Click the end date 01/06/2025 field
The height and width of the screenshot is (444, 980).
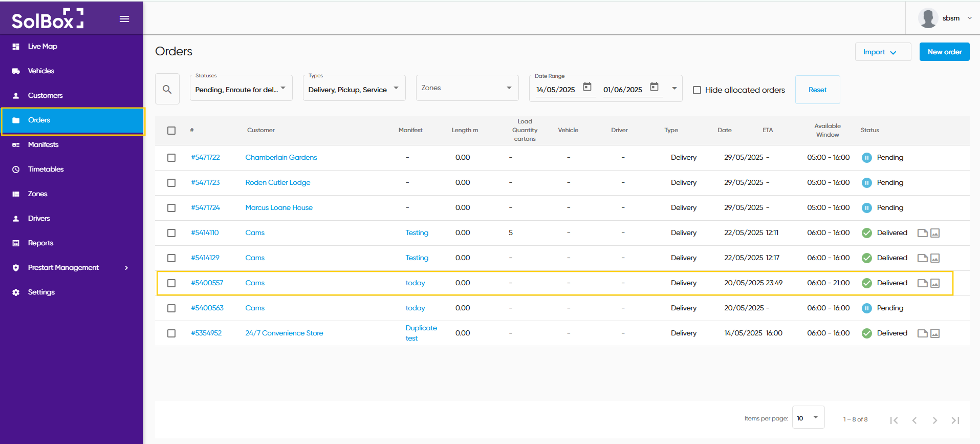(x=623, y=90)
